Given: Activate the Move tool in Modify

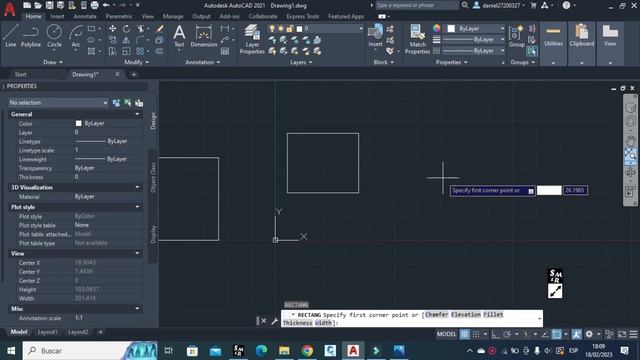Looking at the screenshot, I should [112, 29].
